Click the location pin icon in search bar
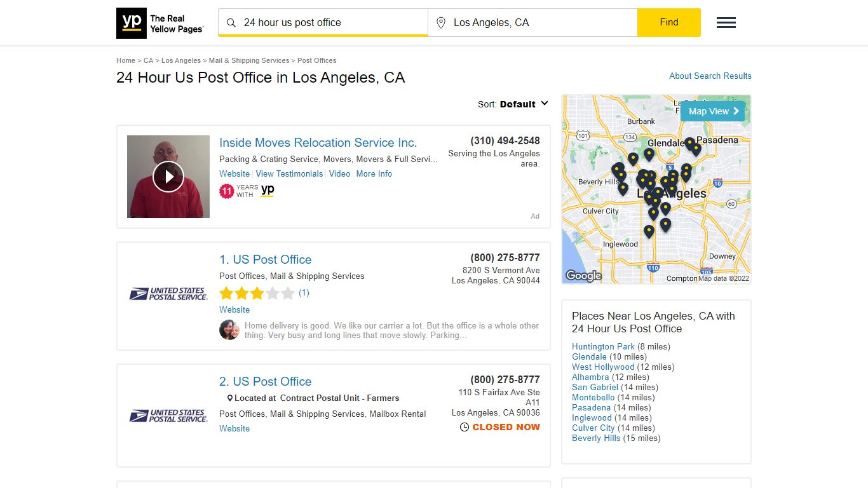The image size is (868, 488). click(441, 23)
